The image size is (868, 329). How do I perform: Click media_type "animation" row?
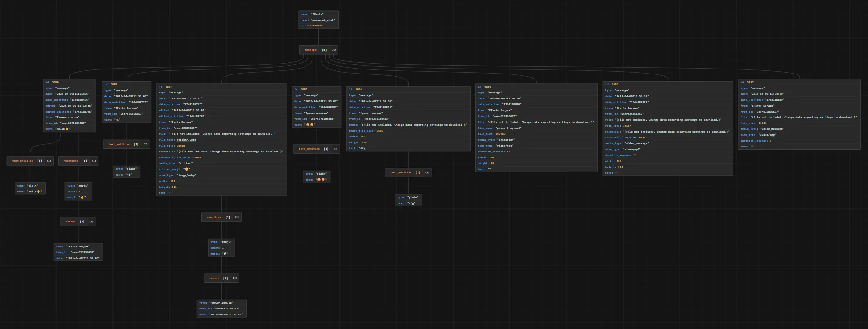[496, 140]
